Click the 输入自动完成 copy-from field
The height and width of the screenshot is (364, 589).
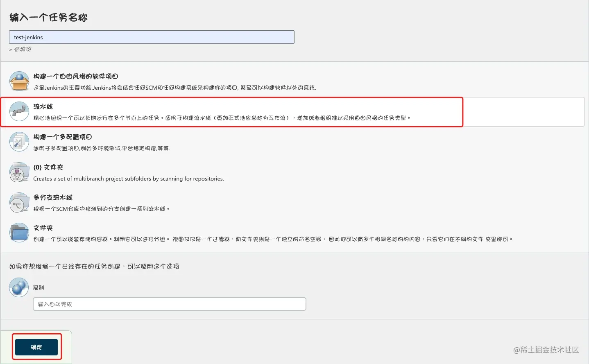170,304
